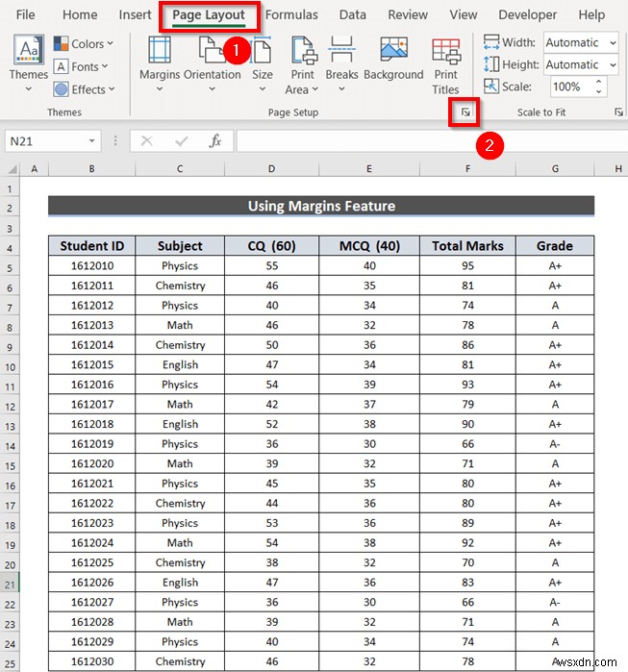Click the Print Titles button
628x672 pixels.
[x=445, y=66]
